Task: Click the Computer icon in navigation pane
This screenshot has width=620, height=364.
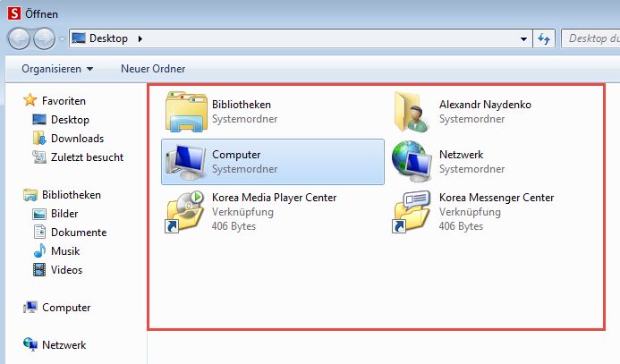Action: point(30,307)
